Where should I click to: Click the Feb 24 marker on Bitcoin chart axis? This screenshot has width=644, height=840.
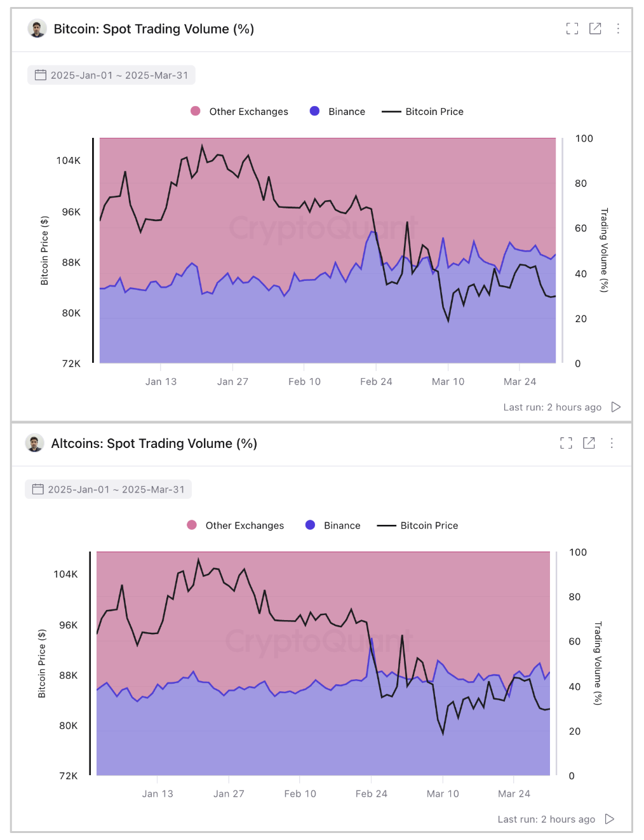tap(376, 381)
